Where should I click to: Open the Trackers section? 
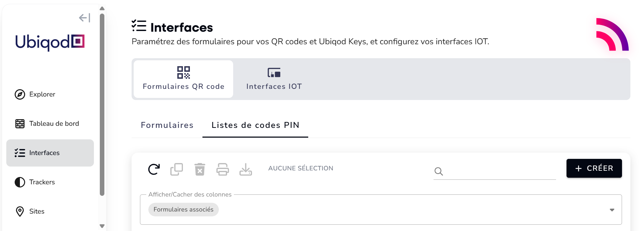(42, 182)
